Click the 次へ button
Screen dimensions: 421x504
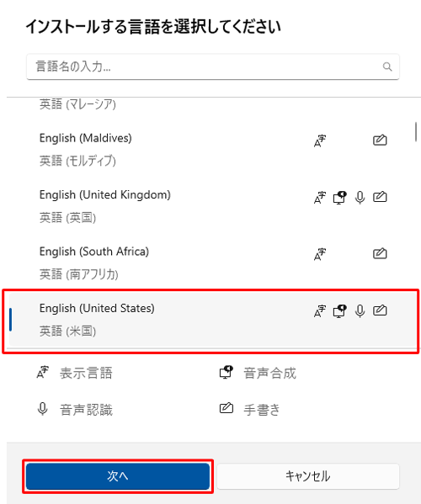118,476
